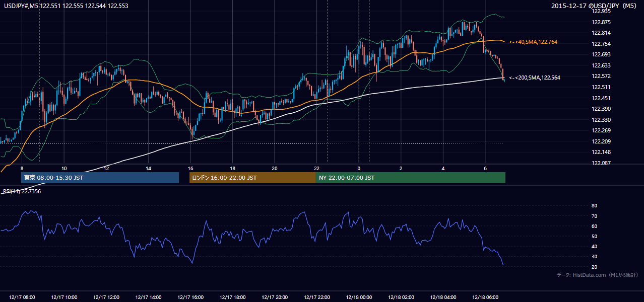This screenshot has width=644, height=302.
Task: Click the 12/18 02:00 date label
Action: [x=401, y=297]
